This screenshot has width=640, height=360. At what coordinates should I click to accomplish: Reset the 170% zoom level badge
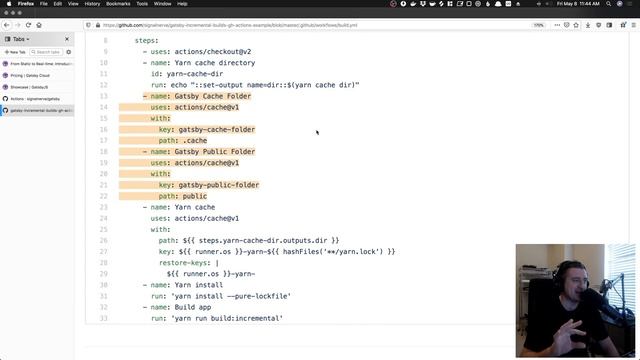pyautogui.click(x=539, y=25)
